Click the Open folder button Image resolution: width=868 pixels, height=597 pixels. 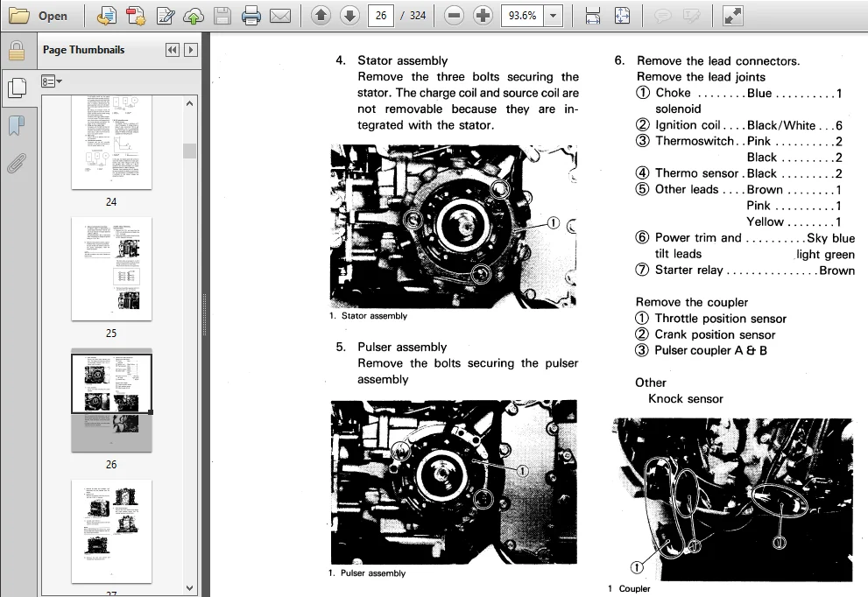[39, 16]
